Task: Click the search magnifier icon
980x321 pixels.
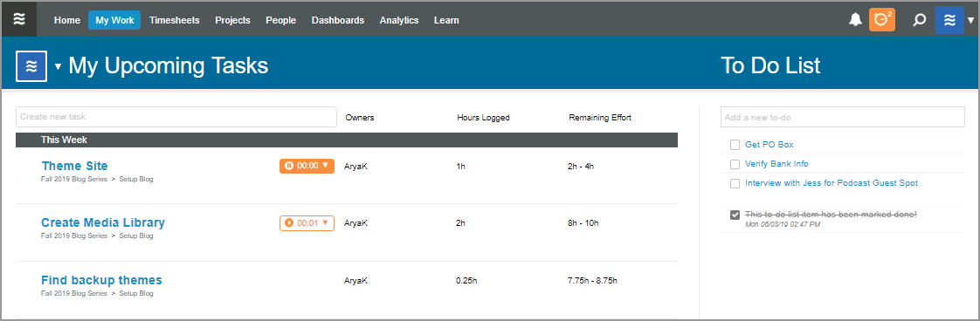Action: point(919,20)
